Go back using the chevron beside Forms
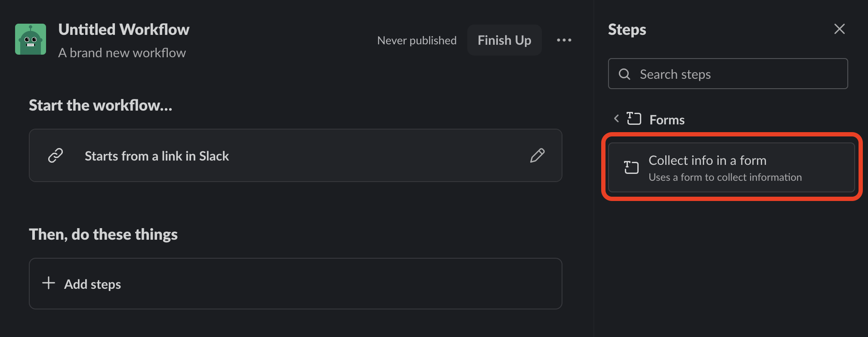The width and height of the screenshot is (868, 337). click(x=616, y=118)
